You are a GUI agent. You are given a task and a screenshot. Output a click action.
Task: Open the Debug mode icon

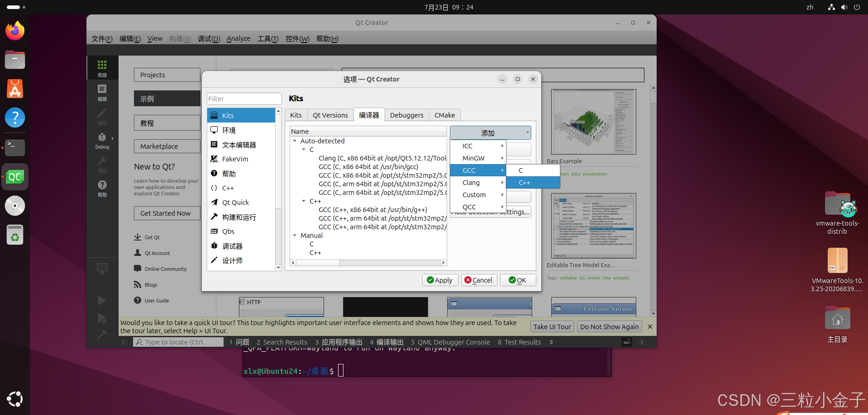(102, 140)
